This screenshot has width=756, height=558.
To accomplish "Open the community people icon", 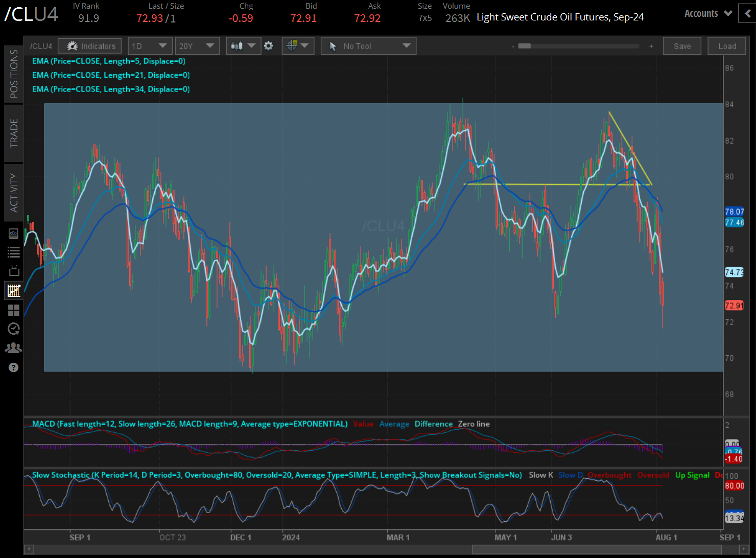I will click(14, 347).
